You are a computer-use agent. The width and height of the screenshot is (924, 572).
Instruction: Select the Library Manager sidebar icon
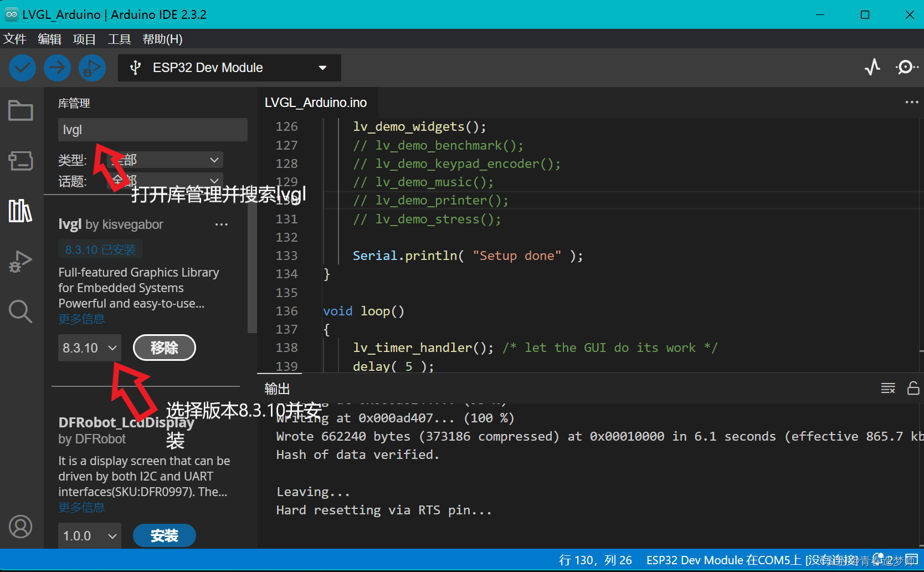(20, 211)
